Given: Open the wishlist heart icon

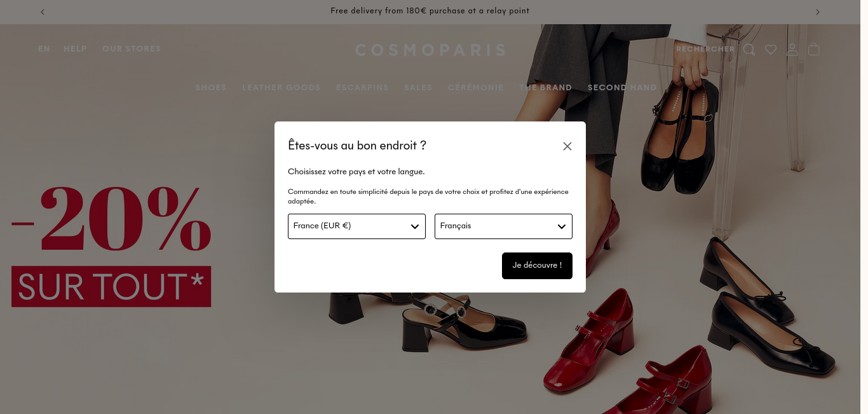Looking at the screenshot, I should (x=771, y=50).
